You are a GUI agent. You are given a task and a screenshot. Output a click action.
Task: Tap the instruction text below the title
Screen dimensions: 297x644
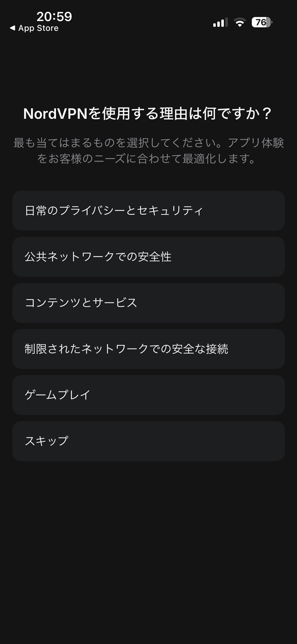pos(148,151)
